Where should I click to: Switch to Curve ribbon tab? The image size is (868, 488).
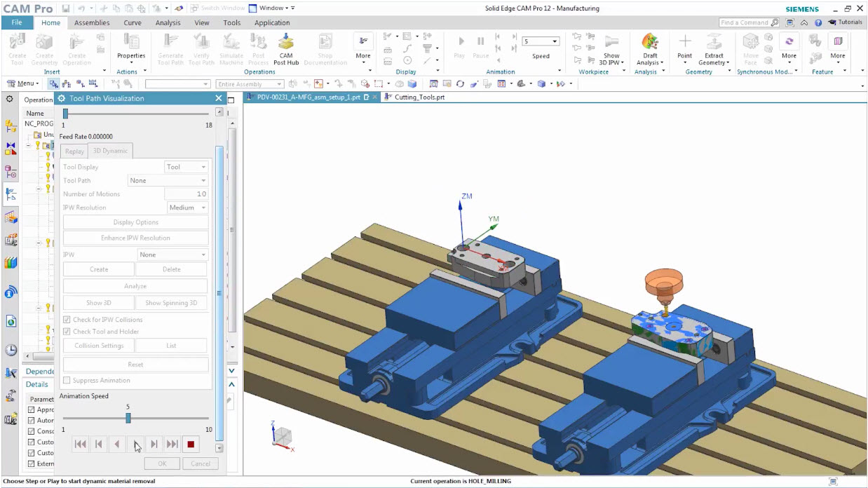click(133, 22)
